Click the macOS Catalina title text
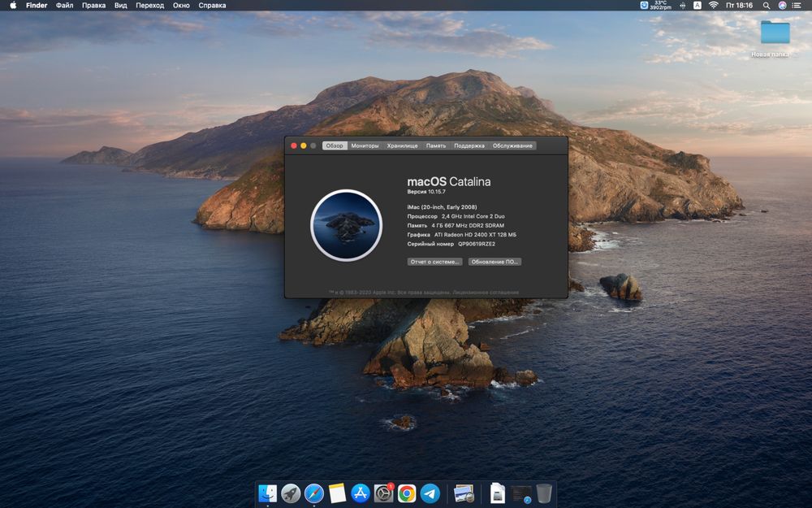The width and height of the screenshot is (812, 508). point(448,181)
